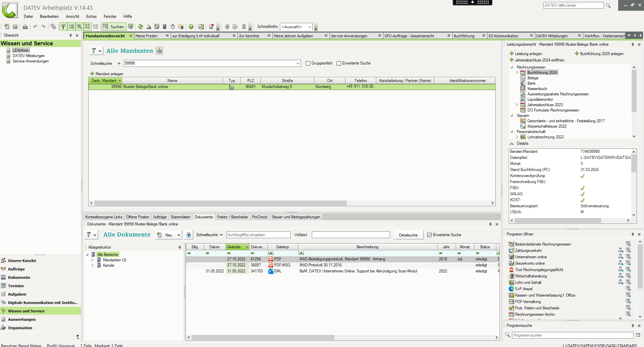The width and height of the screenshot is (644, 347).
Task: Click the stopwatch icon in the toolbar
Action: tap(172, 27)
